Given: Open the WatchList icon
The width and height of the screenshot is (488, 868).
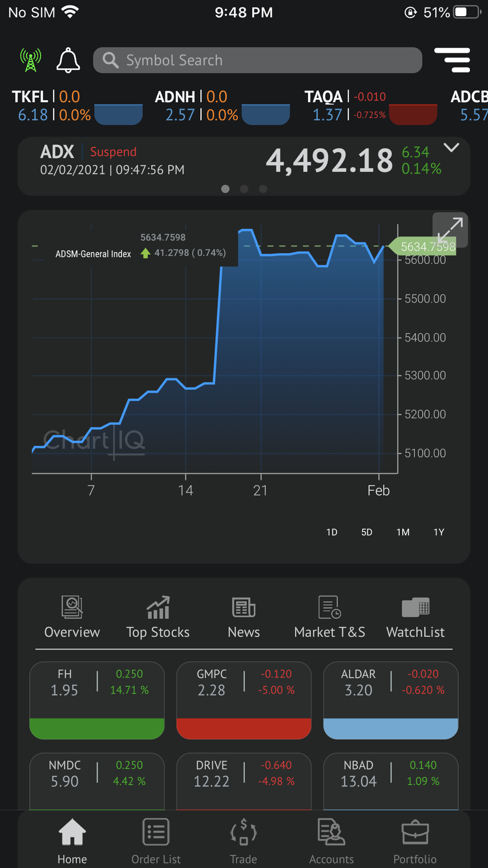Looking at the screenshot, I should pyautogui.click(x=416, y=607).
